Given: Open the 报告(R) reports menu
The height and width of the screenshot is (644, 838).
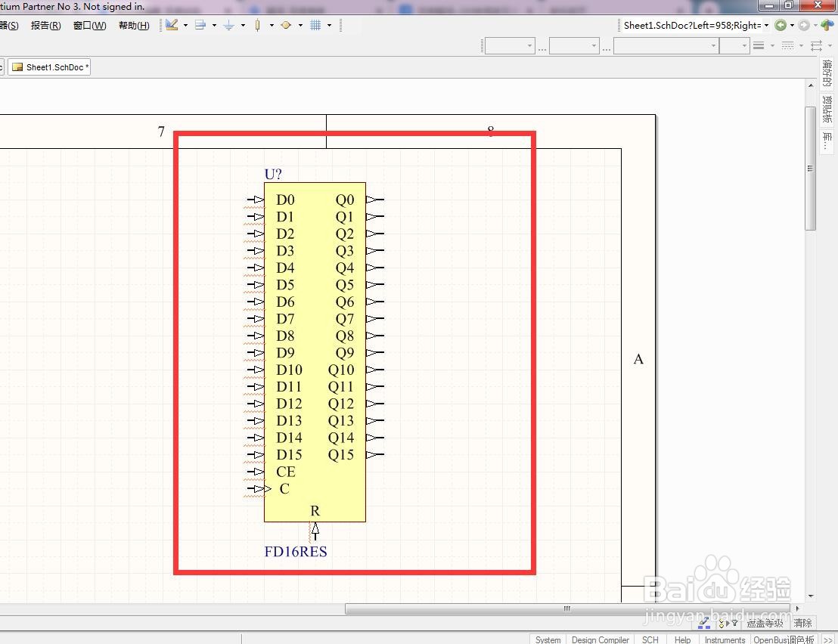Looking at the screenshot, I should [x=46, y=26].
